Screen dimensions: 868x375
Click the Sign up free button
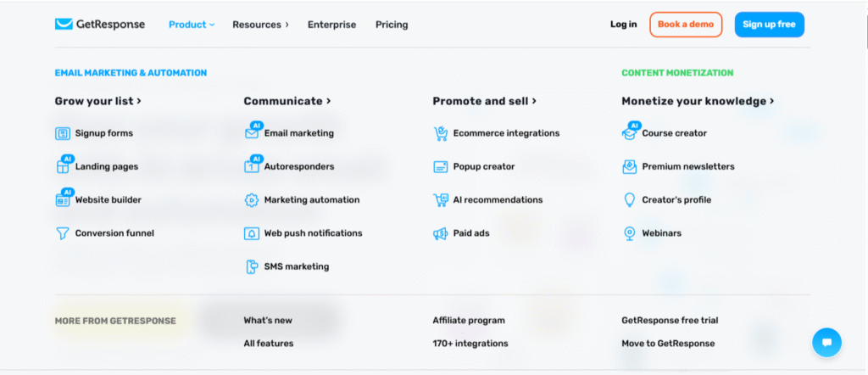click(x=769, y=25)
